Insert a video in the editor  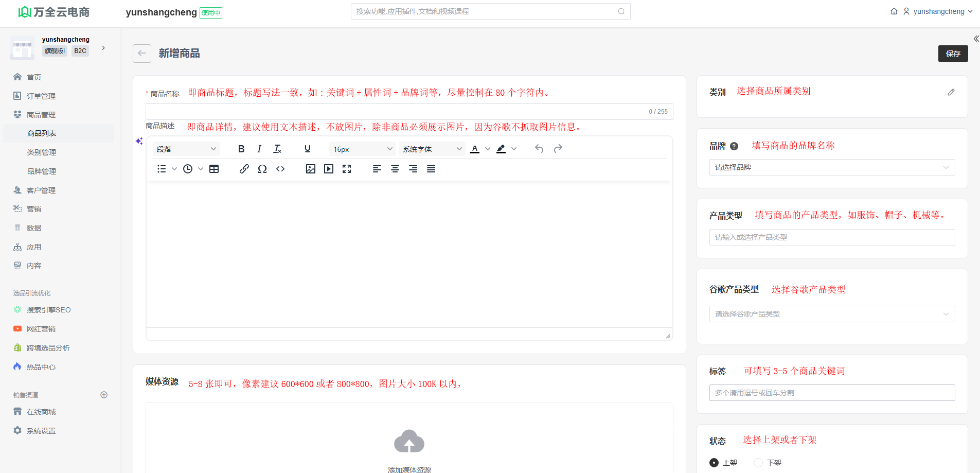pyautogui.click(x=329, y=169)
